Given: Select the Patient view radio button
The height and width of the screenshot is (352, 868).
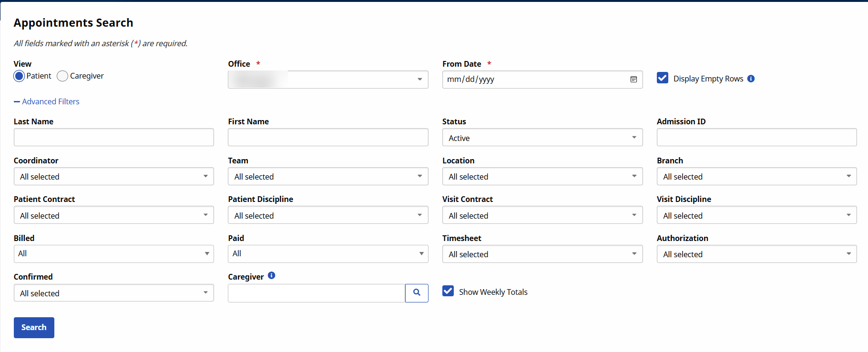Looking at the screenshot, I should tap(19, 76).
